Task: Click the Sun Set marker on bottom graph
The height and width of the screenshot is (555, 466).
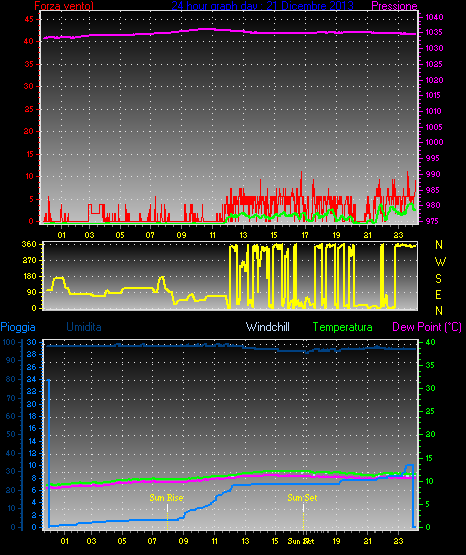Action: tap(302, 498)
